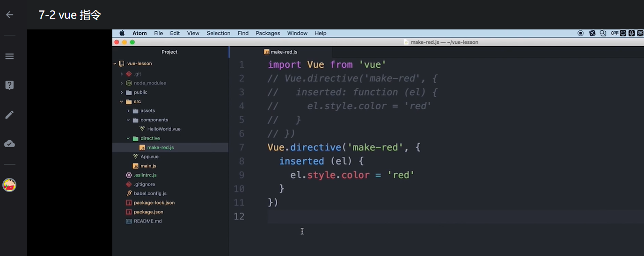Expand the public folder chevron
The height and width of the screenshot is (256, 644).
pyautogui.click(x=122, y=92)
